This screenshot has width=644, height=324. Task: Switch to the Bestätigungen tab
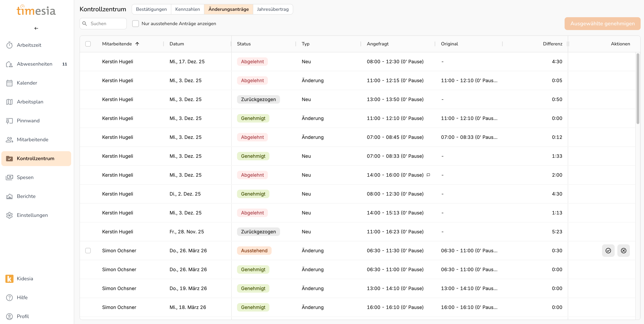point(151,9)
